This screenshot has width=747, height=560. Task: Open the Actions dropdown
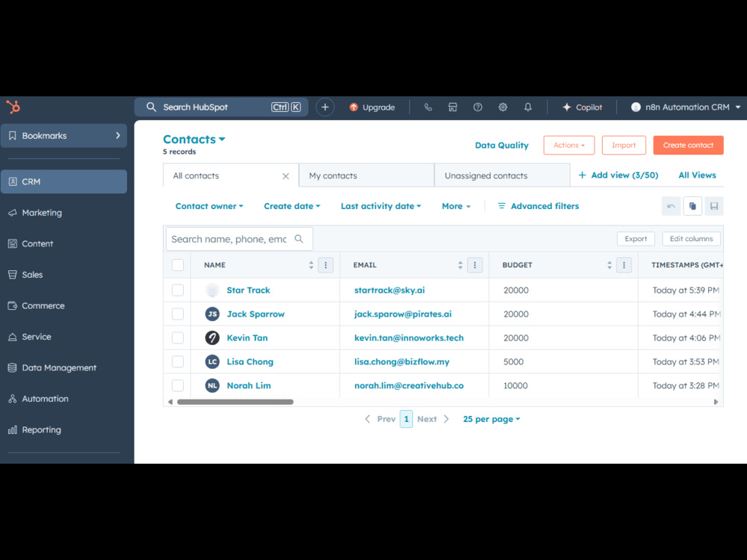coord(568,146)
